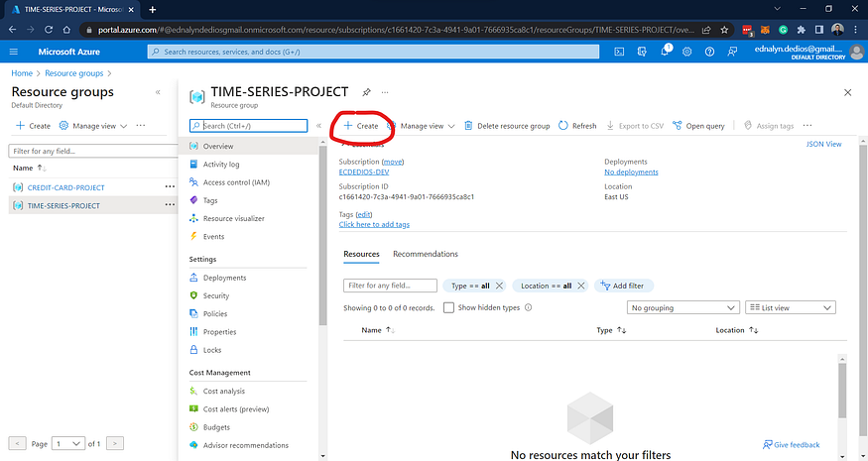Open the notifications bell
Viewport: 868px width, 461px height.
click(665, 52)
